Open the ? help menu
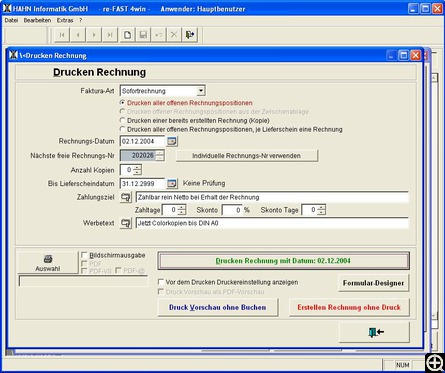This screenshot has width=445, height=373. (x=80, y=20)
